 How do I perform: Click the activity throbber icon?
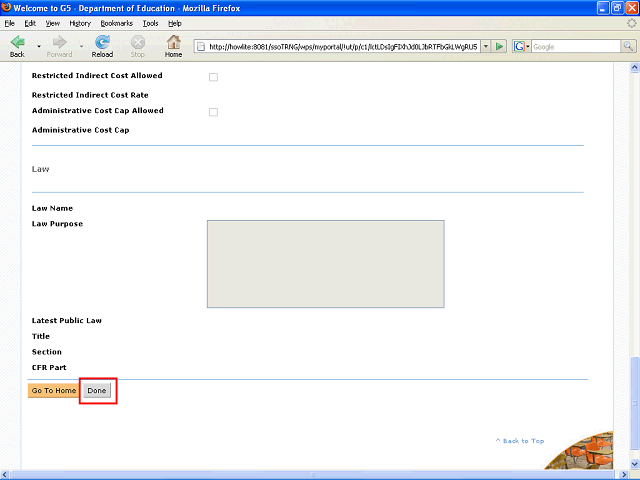(x=632, y=23)
